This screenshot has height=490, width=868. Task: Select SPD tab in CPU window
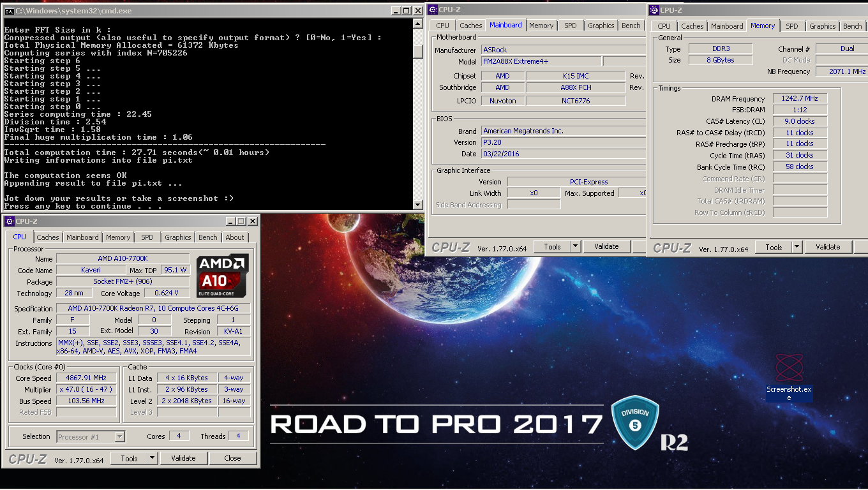coord(147,237)
